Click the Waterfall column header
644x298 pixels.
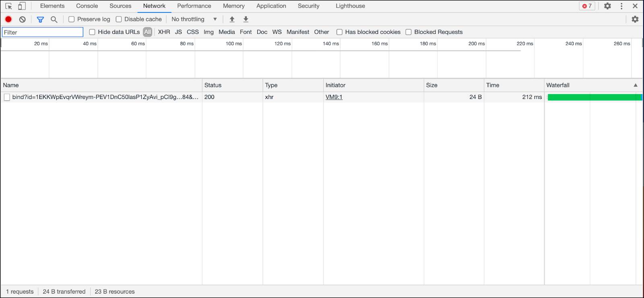coord(594,85)
